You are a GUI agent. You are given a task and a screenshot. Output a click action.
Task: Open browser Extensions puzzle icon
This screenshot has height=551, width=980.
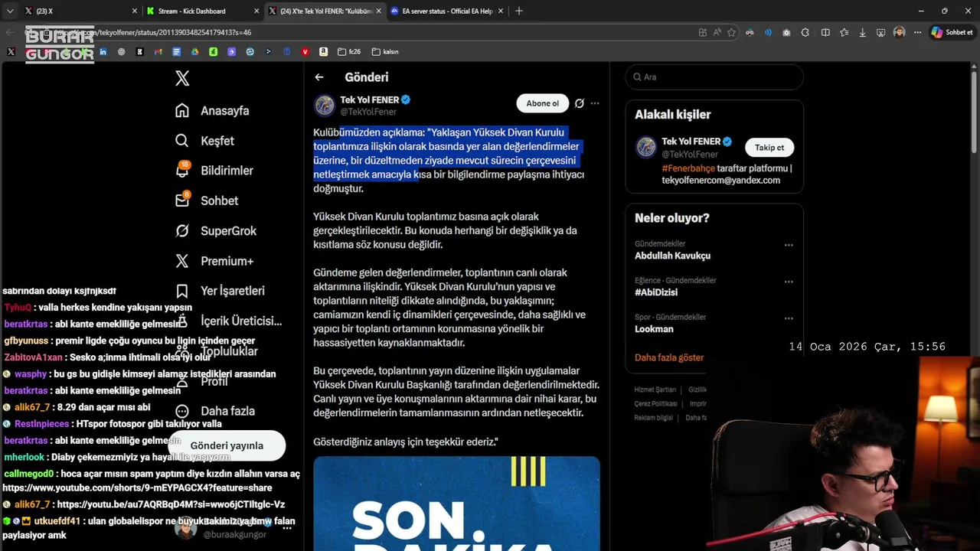click(805, 32)
